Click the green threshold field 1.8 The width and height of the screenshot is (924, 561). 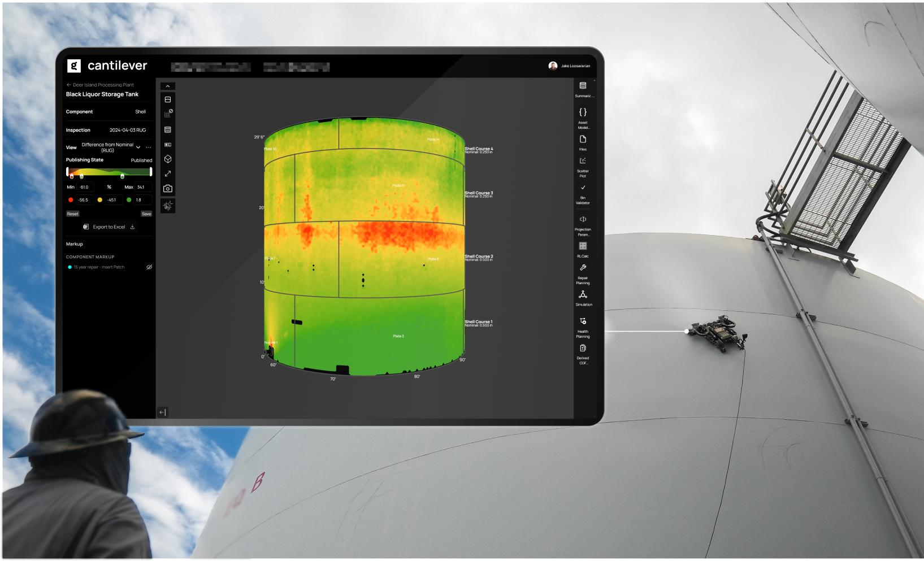[x=143, y=200]
